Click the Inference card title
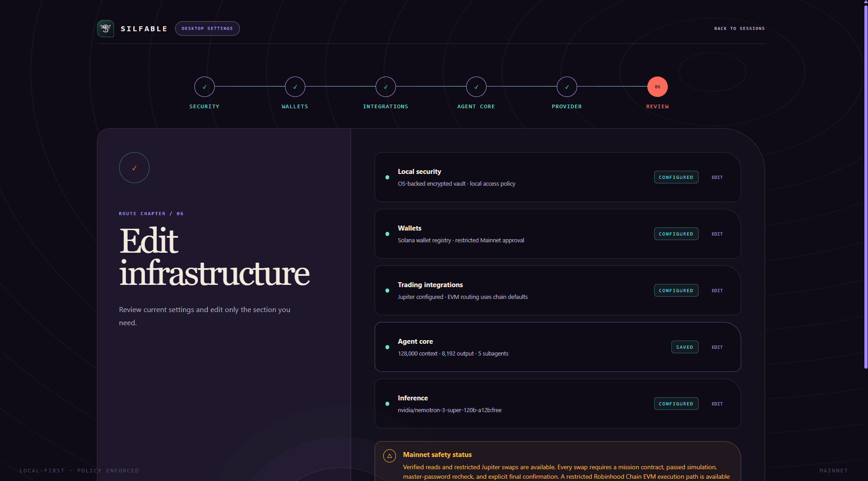 pos(413,398)
